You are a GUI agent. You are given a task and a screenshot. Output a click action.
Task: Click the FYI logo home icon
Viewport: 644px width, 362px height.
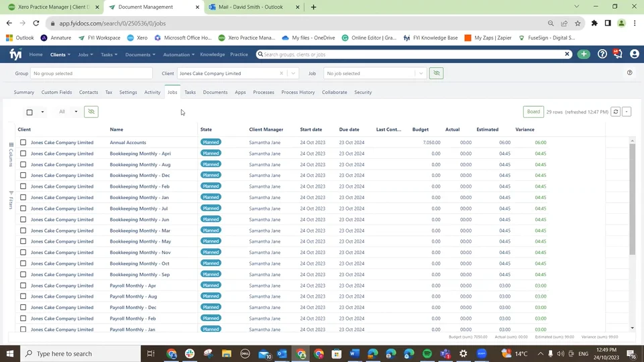coord(15,54)
